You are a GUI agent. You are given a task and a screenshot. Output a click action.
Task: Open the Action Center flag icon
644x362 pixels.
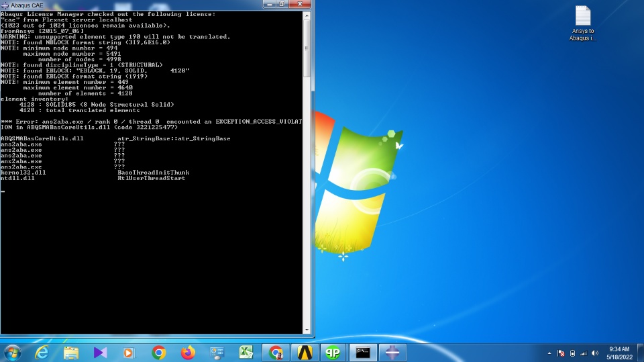coord(561,353)
